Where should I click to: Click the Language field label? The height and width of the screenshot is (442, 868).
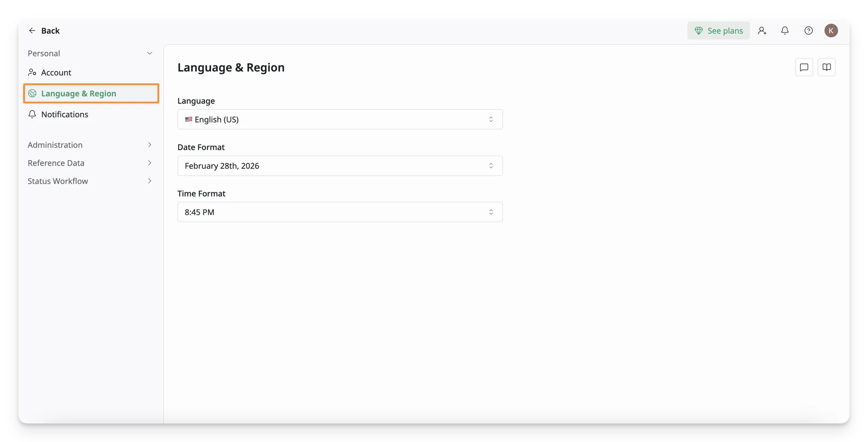(x=196, y=101)
